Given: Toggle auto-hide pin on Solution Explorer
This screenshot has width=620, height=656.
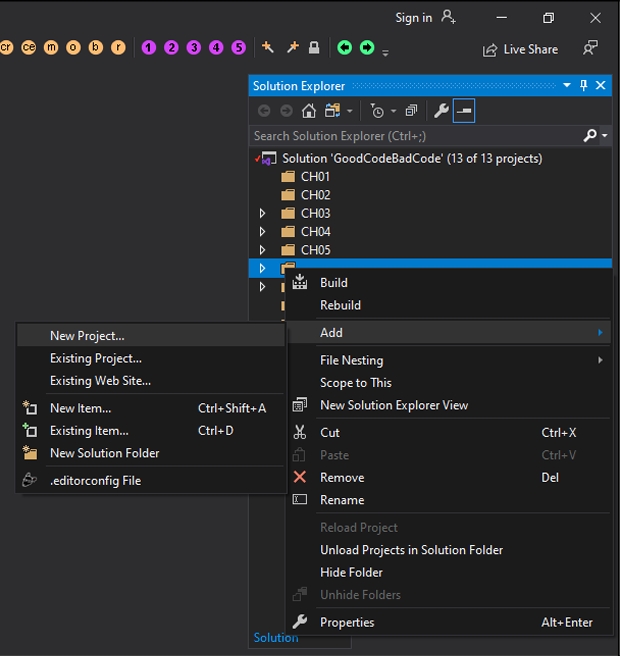Looking at the screenshot, I should (x=585, y=86).
